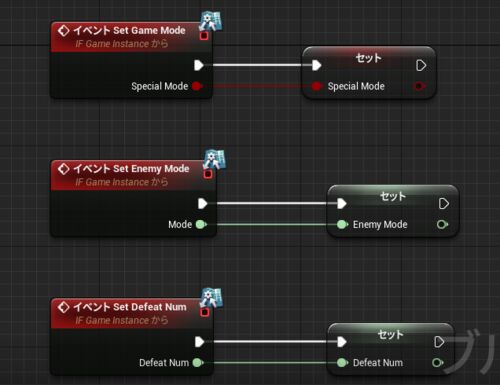Click the red delegate pin on Set Defeat Num
The width and height of the screenshot is (500, 385).
pos(205,312)
